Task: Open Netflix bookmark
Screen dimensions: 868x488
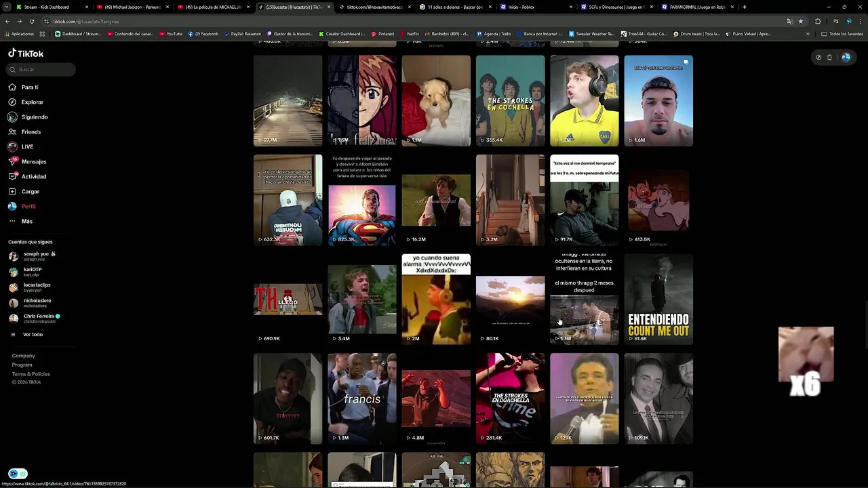Action: (x=409, y=33)
